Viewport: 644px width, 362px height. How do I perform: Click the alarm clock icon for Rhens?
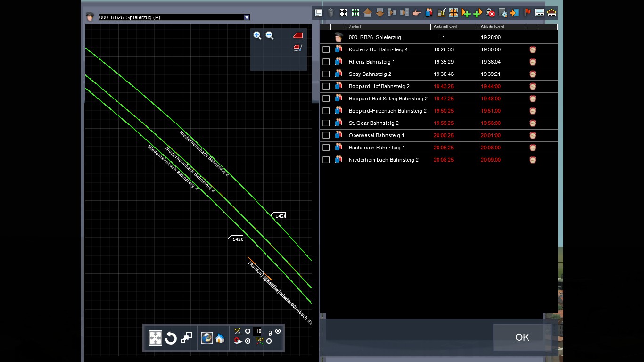click(532, 62)
